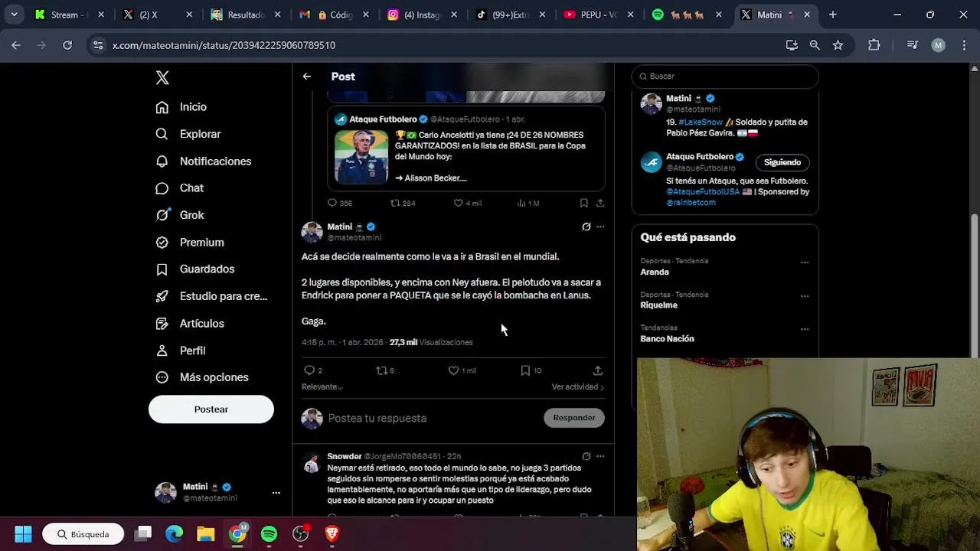Click the Grok icon on Matini's post
Screen dimensions: 980x551
[x=586, y=227]
